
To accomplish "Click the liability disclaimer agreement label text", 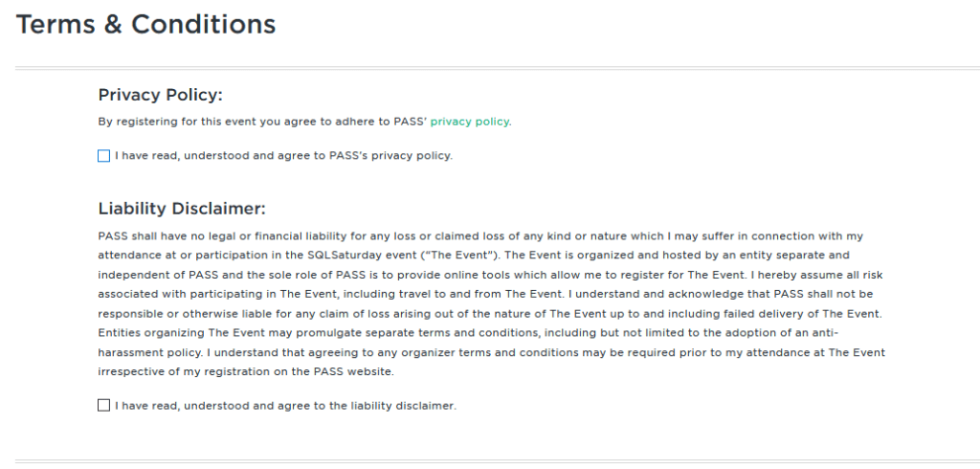I will tap(285, 406).
